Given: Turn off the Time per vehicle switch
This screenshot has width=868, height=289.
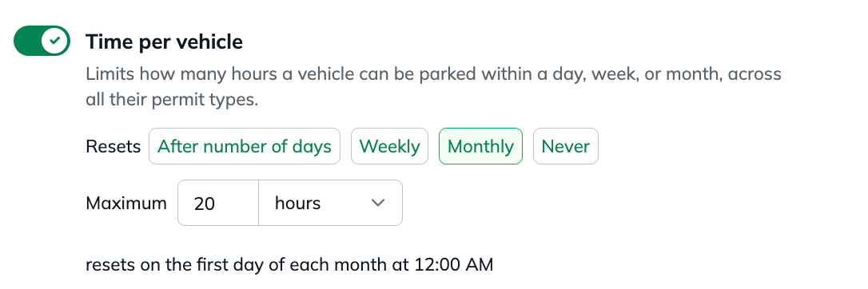Looking at the screenshot, I should pyautogui.click(x=42, y=41).
